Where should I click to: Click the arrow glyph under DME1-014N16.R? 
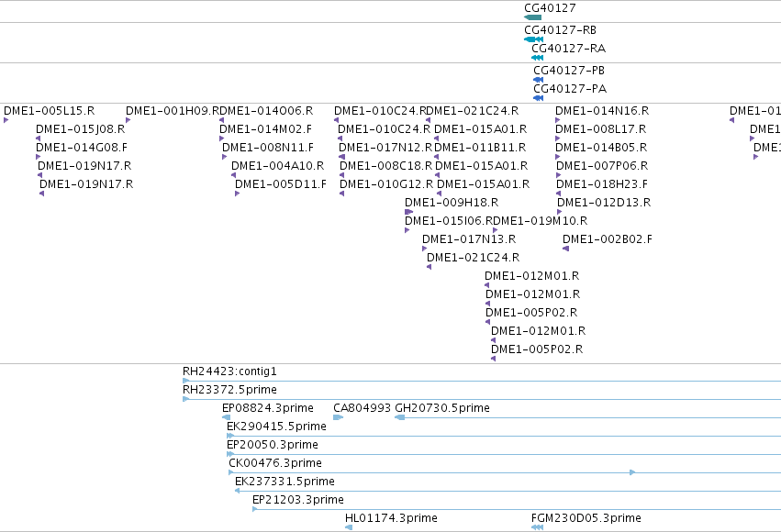[558, 120]
